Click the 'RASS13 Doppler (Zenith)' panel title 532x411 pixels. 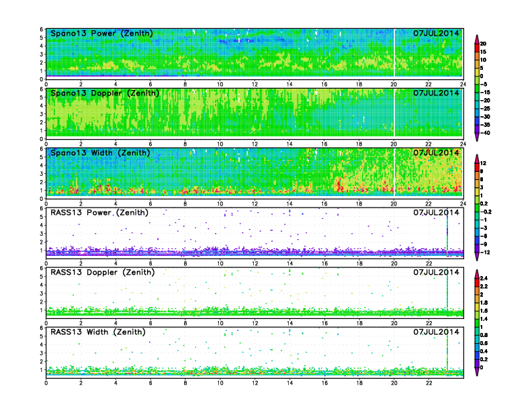(103, 272)
